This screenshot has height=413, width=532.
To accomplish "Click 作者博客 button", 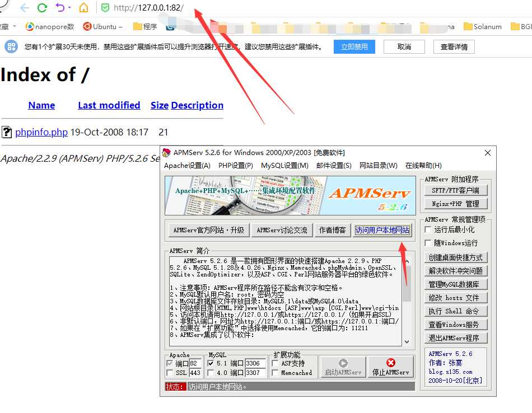I will tap(333, 230).
